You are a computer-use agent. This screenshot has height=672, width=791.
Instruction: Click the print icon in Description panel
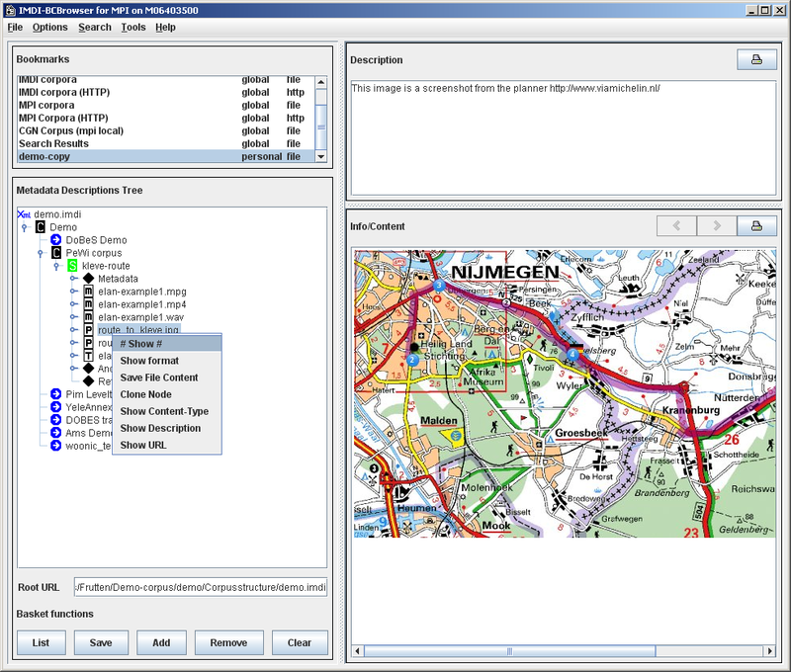pos(756,59)
